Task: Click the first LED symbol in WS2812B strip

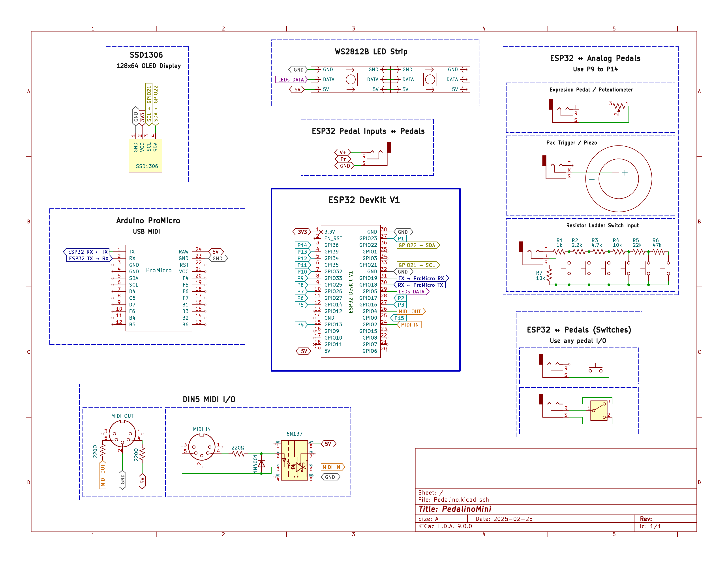Action: pyautogui.click(x=351, y=79)
